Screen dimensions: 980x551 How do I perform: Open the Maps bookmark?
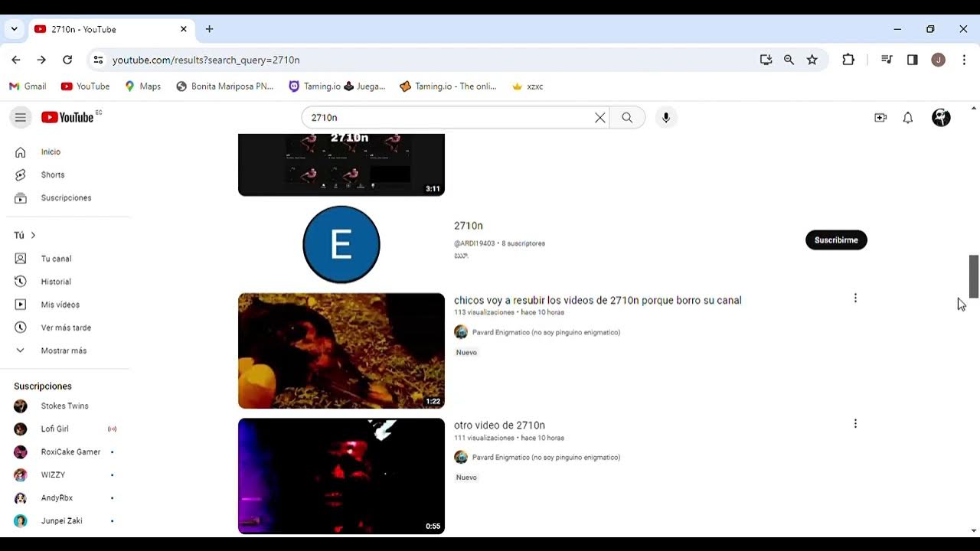(x=142, y=86)
